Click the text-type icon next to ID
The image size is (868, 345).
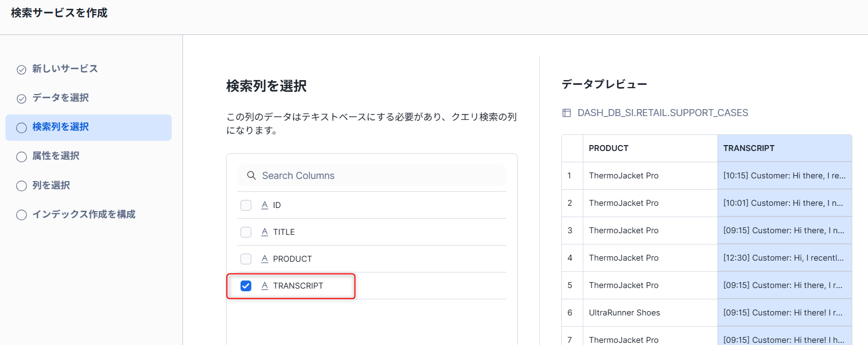coord(265,205)
